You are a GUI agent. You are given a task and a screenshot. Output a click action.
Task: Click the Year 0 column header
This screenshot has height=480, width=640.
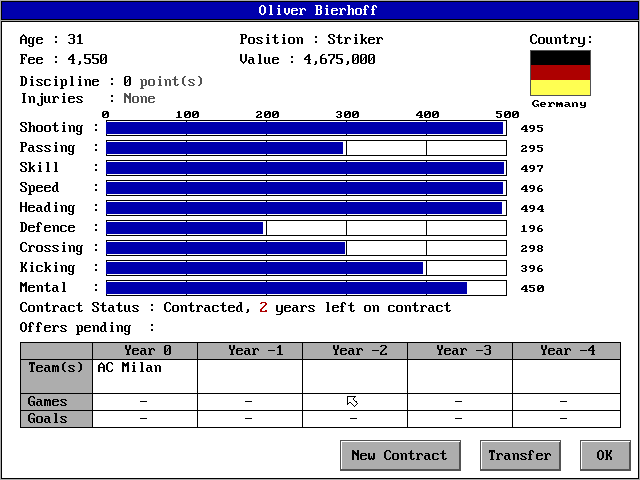pos(145,351)
